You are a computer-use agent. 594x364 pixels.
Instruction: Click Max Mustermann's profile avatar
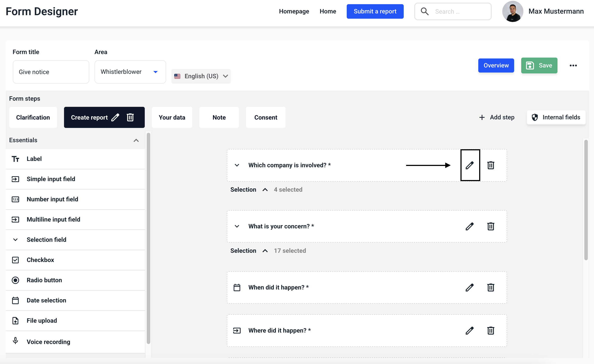click(x=513, y=11)
